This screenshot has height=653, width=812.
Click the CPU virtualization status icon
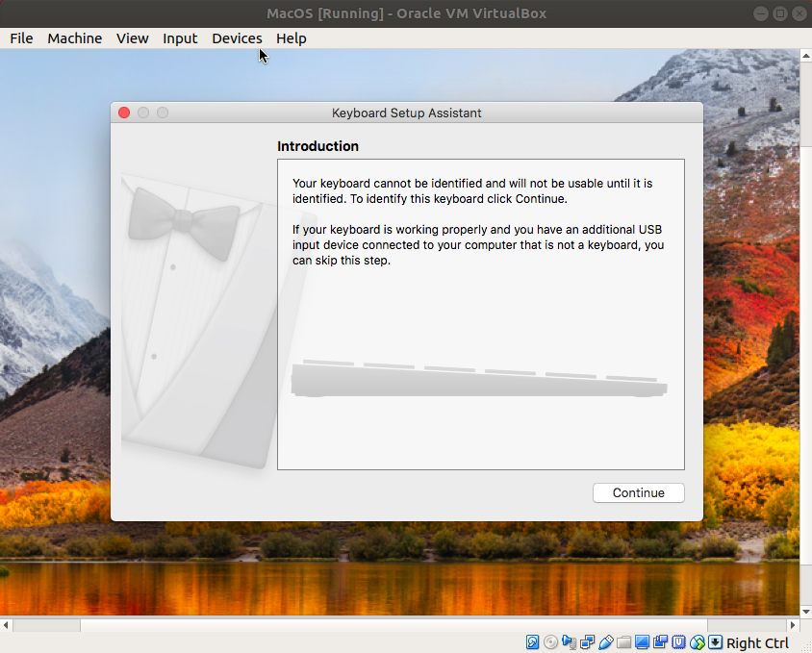(x=678, y=642)
